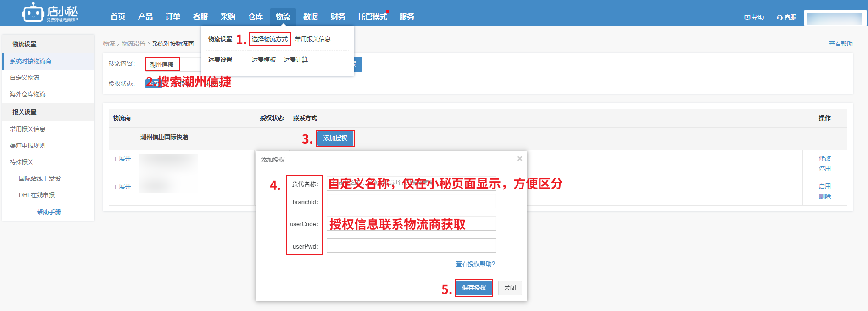Open the 数据 navigation tab
The height and width of the screenshot is (311, 868).
click(311, 17)
